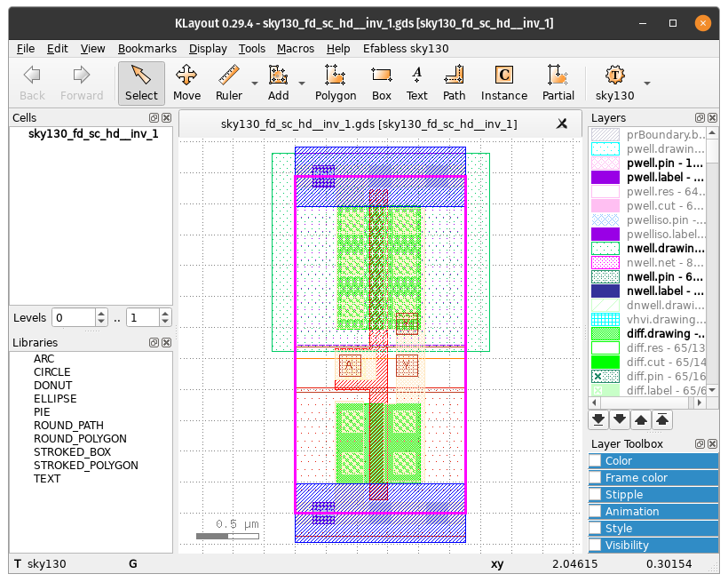
Task: Float the Layers panel
Action: [700, 117]
